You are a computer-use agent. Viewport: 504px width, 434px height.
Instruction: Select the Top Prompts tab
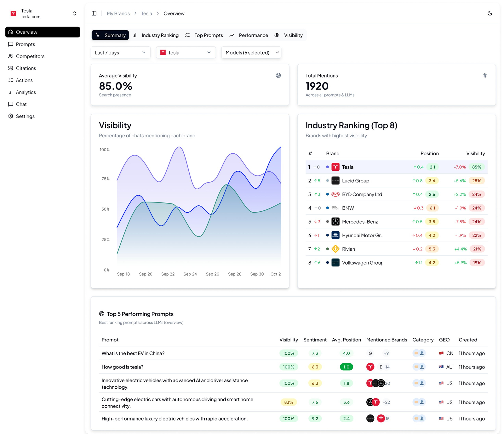209,35
